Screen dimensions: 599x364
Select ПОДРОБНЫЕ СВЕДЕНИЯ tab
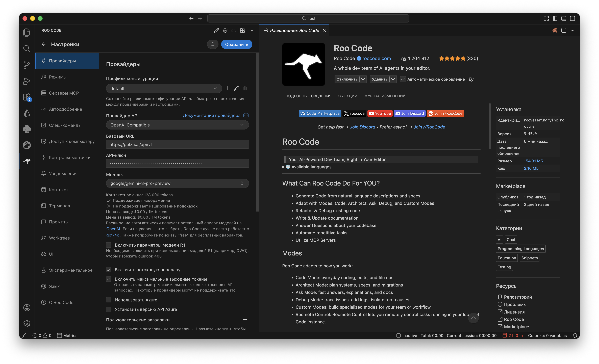click(x=308, y=96)
